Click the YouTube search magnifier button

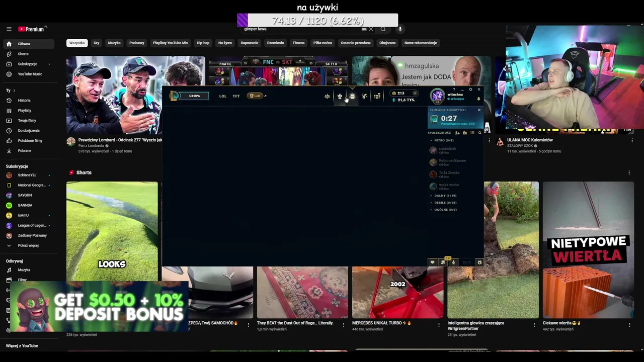click(x=383, y=29)
